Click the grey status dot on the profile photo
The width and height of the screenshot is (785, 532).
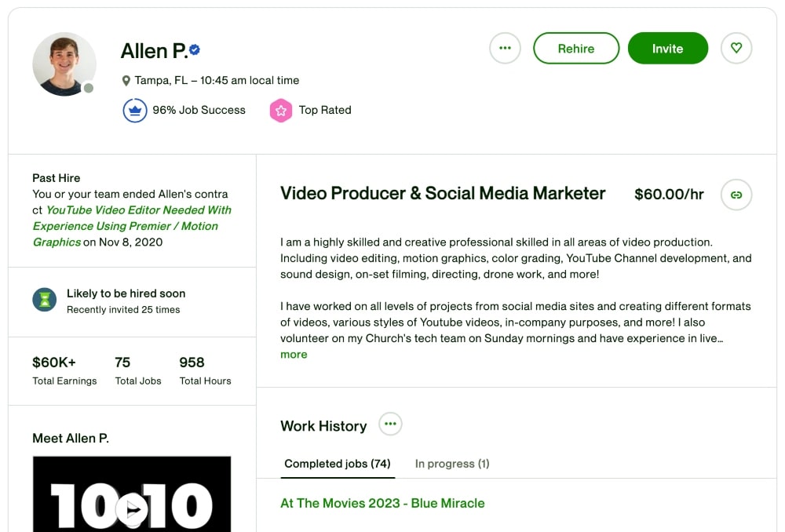click(x=89, y=88)
